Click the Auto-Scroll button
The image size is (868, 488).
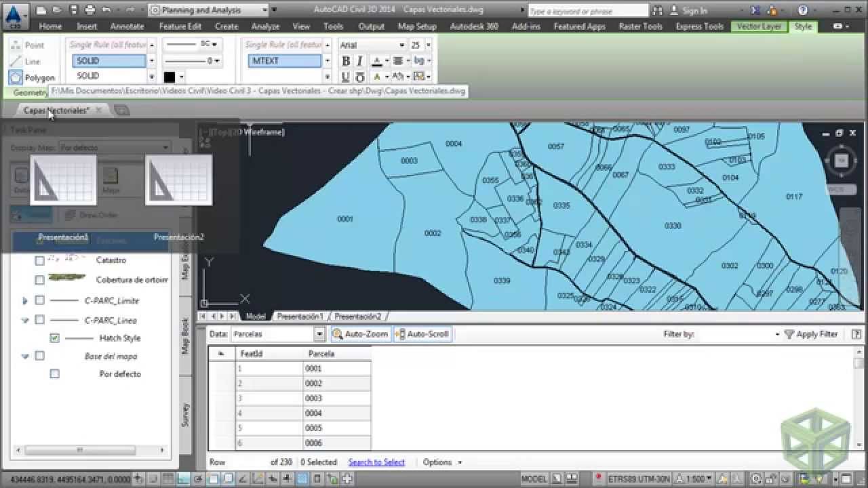423,334
